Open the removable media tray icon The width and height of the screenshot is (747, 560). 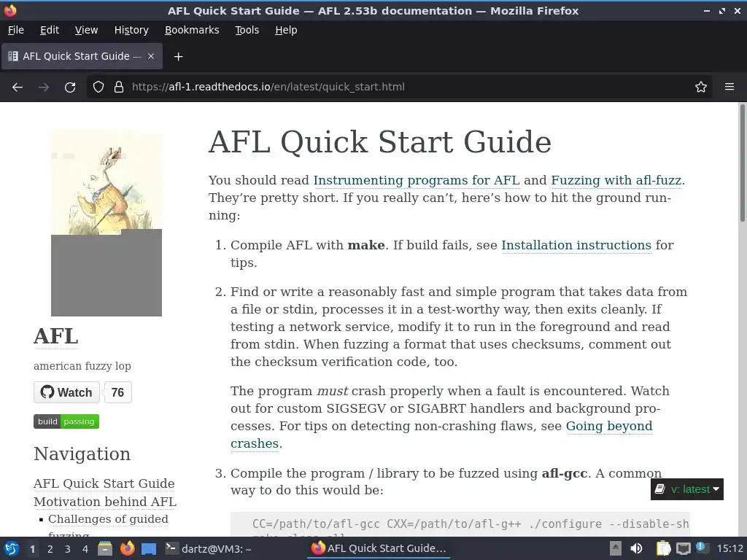(x=616, y=548)
